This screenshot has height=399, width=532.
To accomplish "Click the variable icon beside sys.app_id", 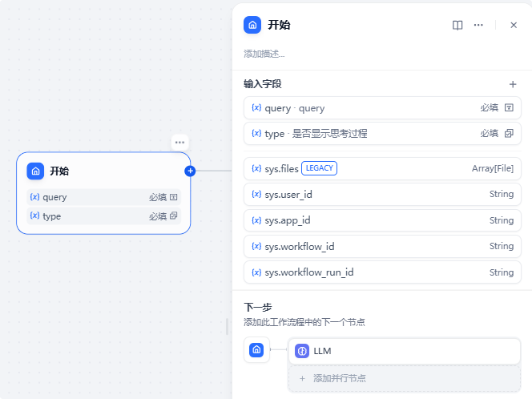I will (x=256, y=220).
